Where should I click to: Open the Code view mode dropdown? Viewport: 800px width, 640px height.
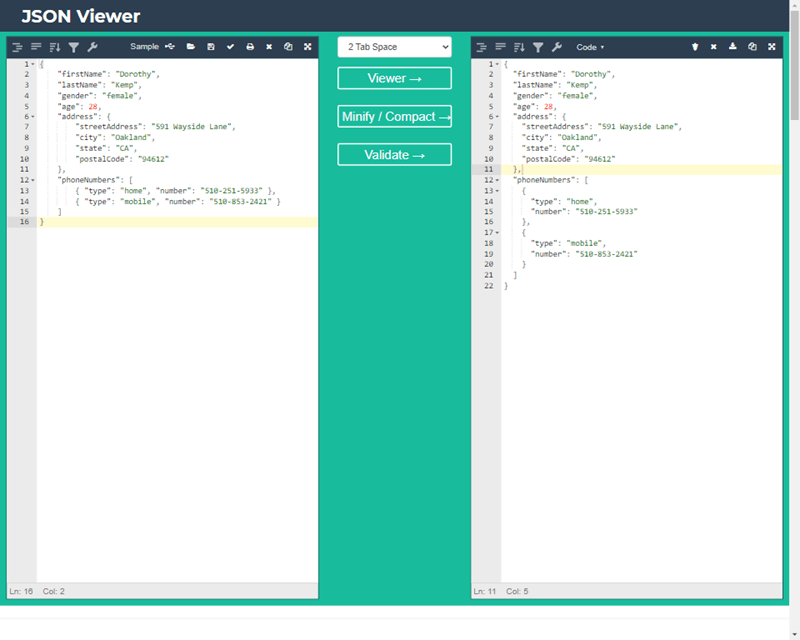(588, 47)
